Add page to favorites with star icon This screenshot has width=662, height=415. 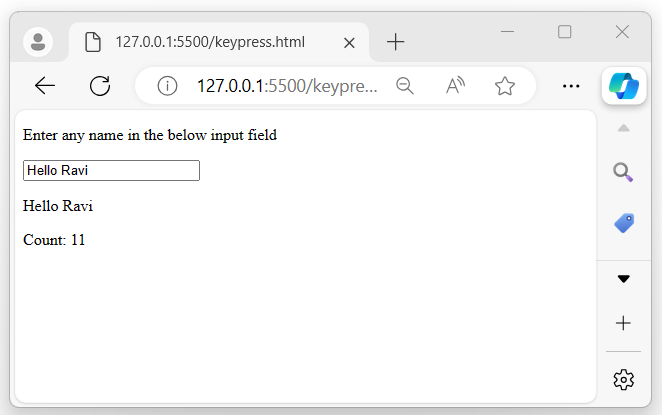point(505,86)
